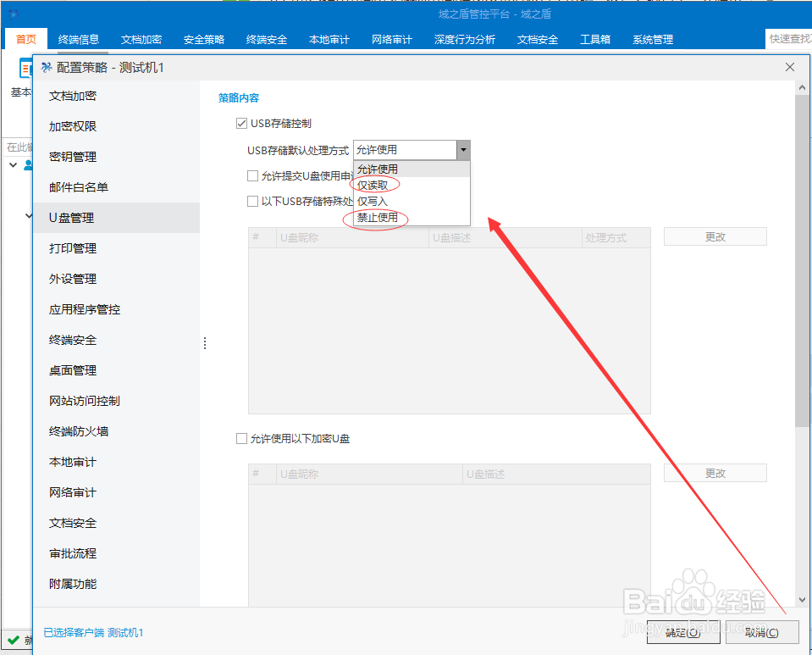Switch to the 本地审计 ribbon tab
The width and height of the screenshot is (812, 655).
tap(329, 39)
